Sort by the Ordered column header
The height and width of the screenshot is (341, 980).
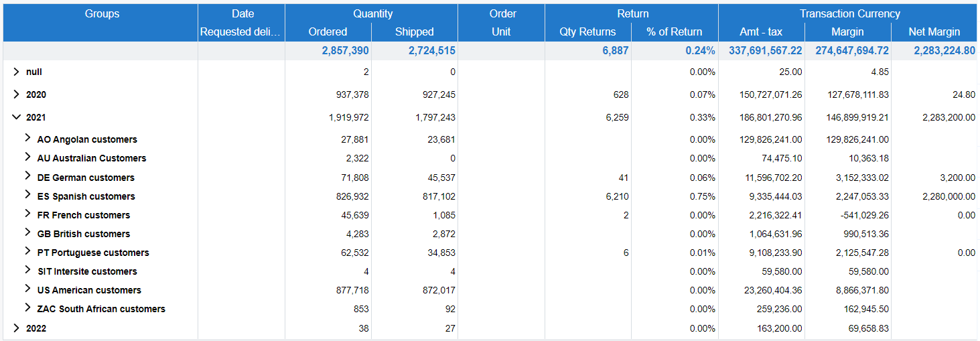[328, 31]
